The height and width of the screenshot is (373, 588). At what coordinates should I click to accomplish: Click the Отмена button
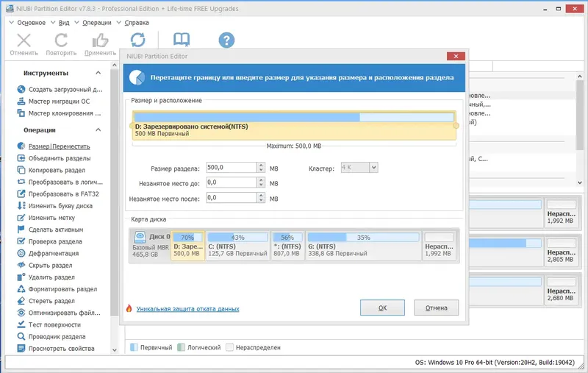tap(436, 308)
